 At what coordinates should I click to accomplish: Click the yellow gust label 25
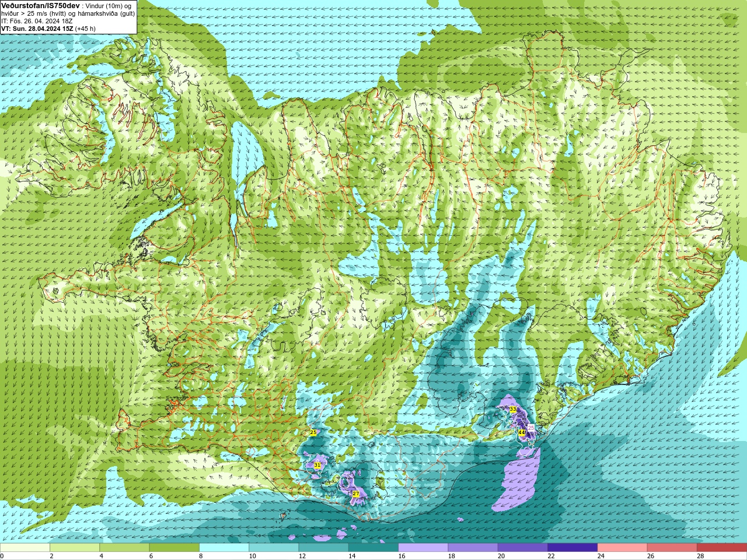tap(313, 432)
